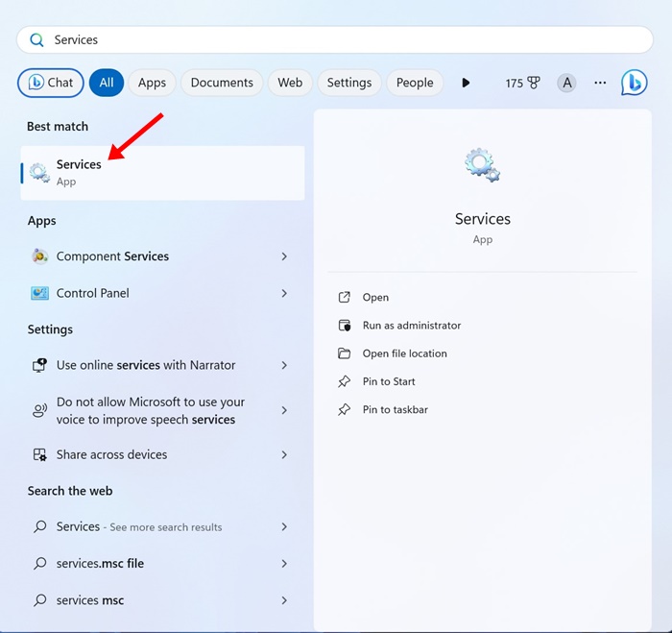The width and height of the screenshot is (672, 633).
Task: Click the Open action icon
Action: 344,297
